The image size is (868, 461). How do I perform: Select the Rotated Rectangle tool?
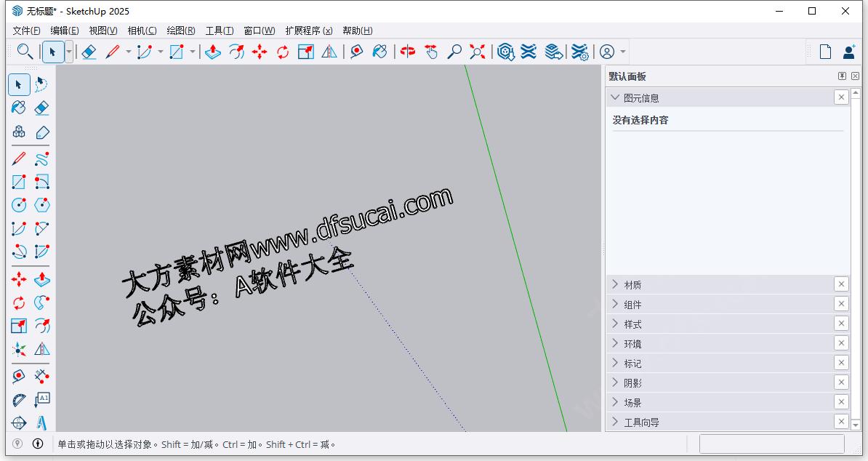point(42,182)
